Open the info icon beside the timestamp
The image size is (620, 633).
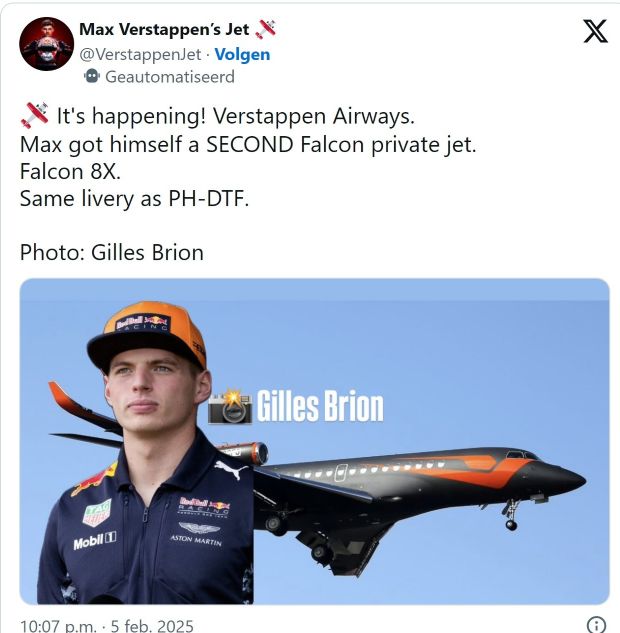point(596,625)
